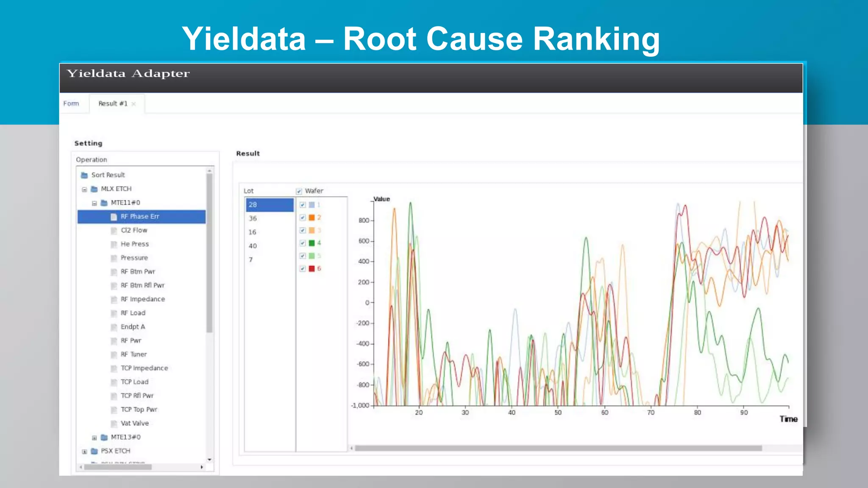Click the Pressure document icon
Image resolution: width=868 pixels, height=488 pixels.
click(114, 258)
